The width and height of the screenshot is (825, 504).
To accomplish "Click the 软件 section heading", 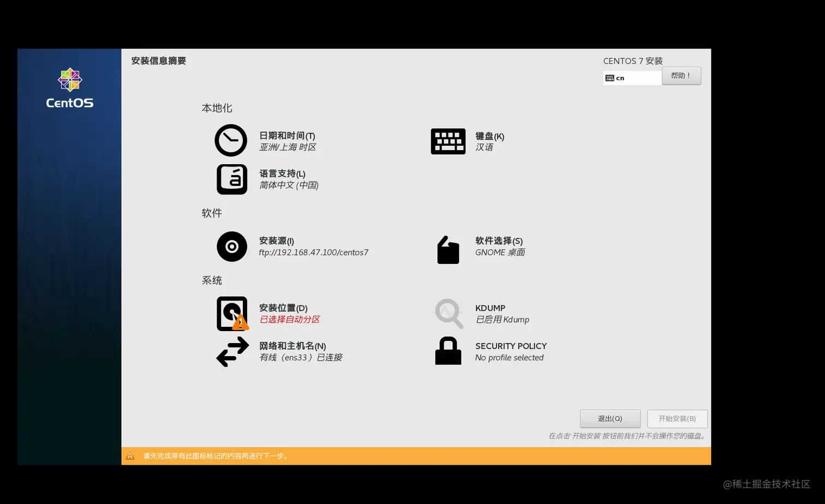I will (x=212, y=213).
